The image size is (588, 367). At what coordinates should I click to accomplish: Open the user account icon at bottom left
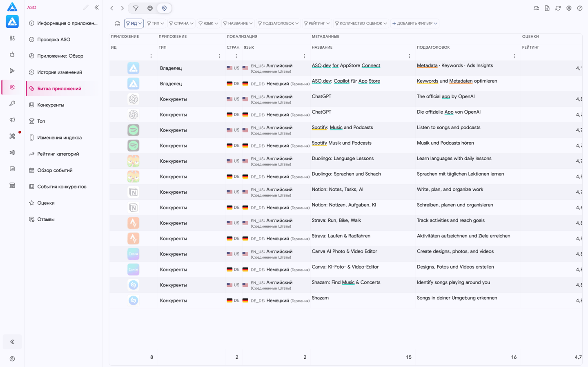click(12, 359)
